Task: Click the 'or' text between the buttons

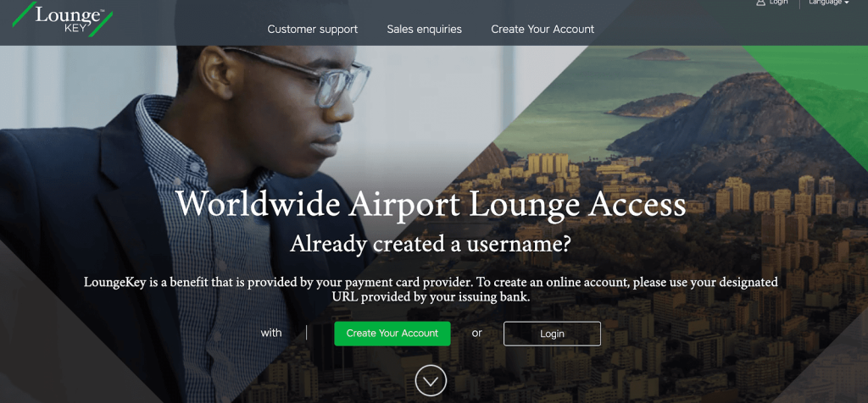Action: point(477,333)
